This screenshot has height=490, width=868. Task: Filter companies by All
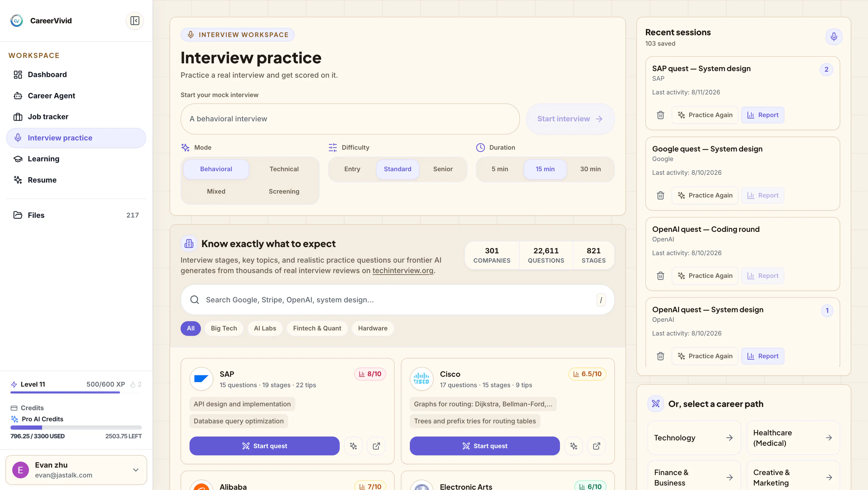click(191, 328)
